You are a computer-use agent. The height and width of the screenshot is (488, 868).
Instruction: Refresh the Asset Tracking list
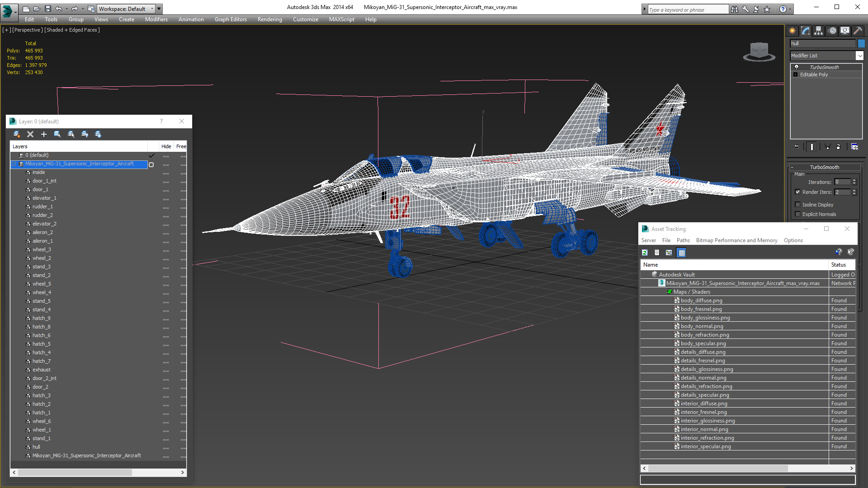pyautogui.click(x=645, y=253)
